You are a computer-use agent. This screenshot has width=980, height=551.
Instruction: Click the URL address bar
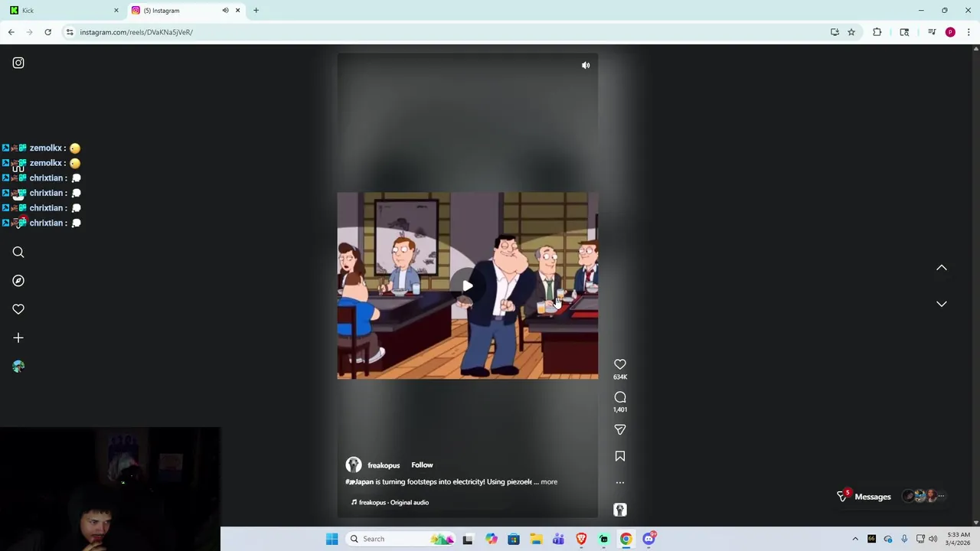pyautogui.click(x=452, y=32)
